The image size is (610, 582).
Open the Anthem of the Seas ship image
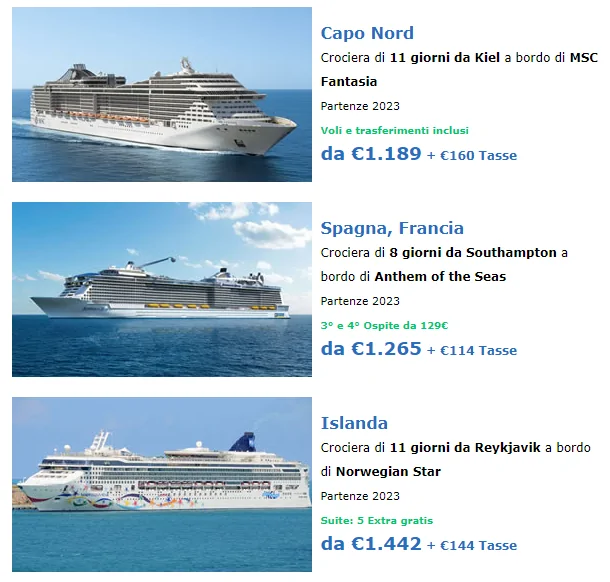[162, 289]
